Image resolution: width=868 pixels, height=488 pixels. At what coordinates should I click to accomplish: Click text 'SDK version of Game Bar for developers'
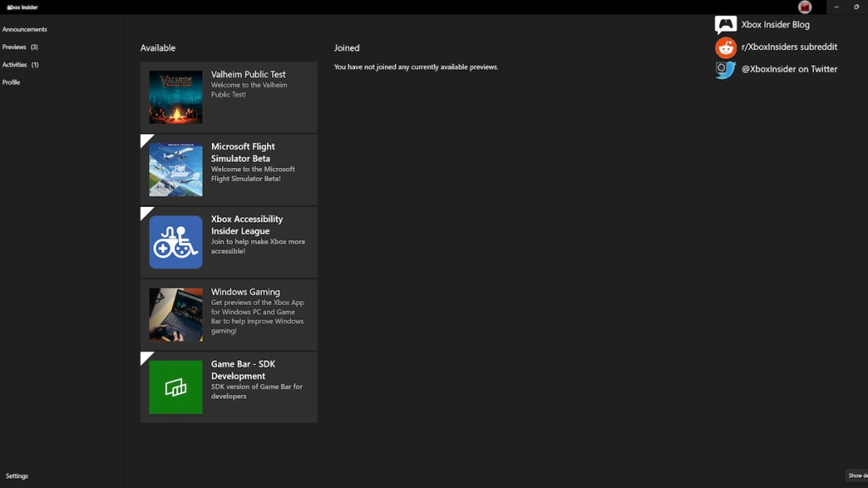pos(256,391)
